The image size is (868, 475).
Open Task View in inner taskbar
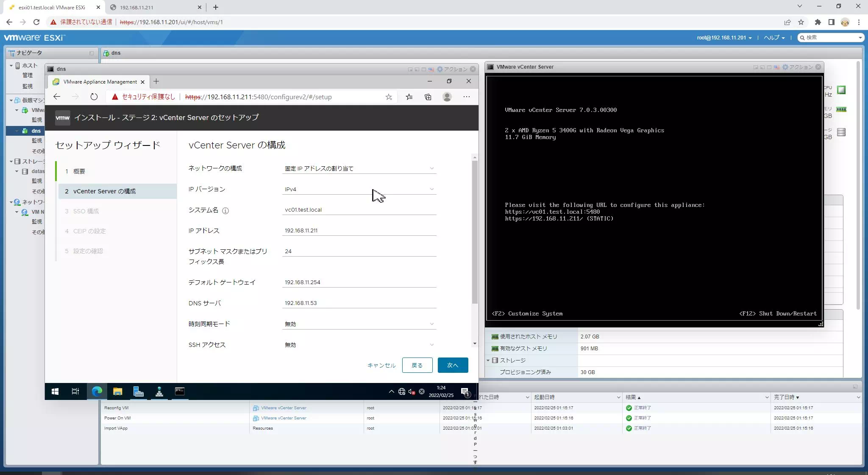tap(75, 391)
